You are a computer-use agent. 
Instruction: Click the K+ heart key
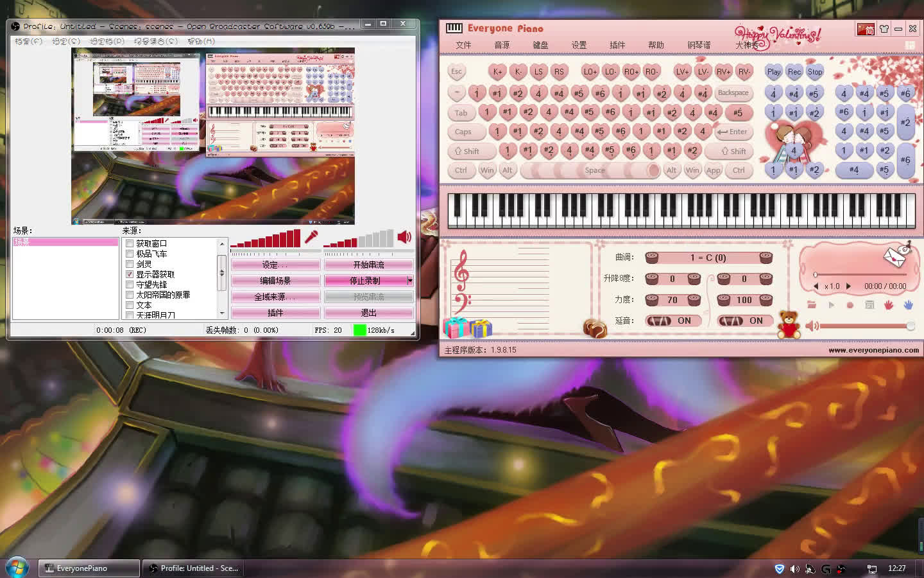coord(498,72)
